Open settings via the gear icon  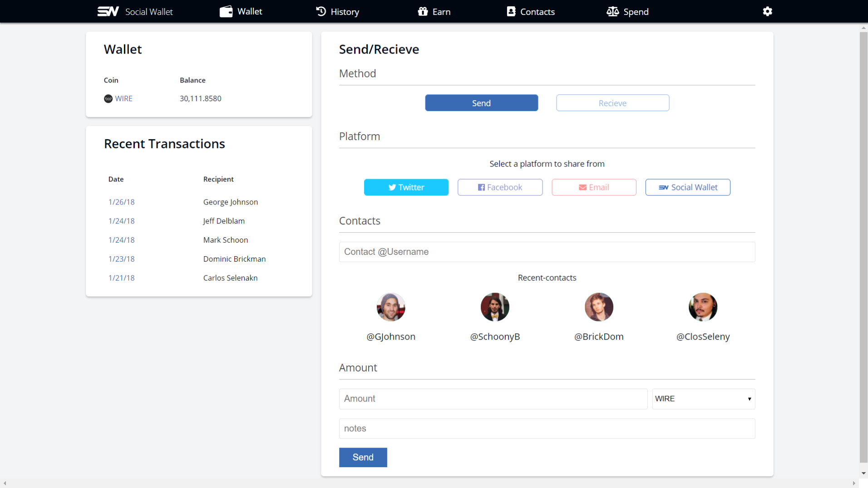pos(767,11)
